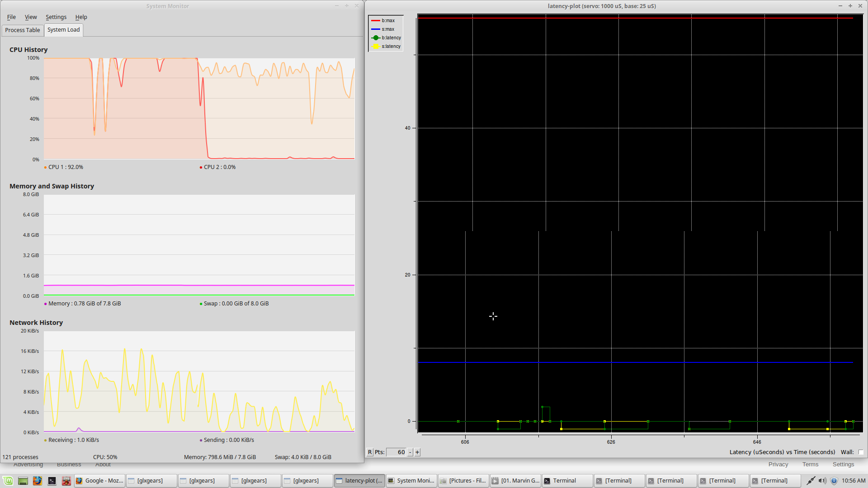Click the 'Memory: 798.6 MiB / 7.8 GiB' status text
The height and width of the screenshot is (488, 868).
tap(220, 457)
